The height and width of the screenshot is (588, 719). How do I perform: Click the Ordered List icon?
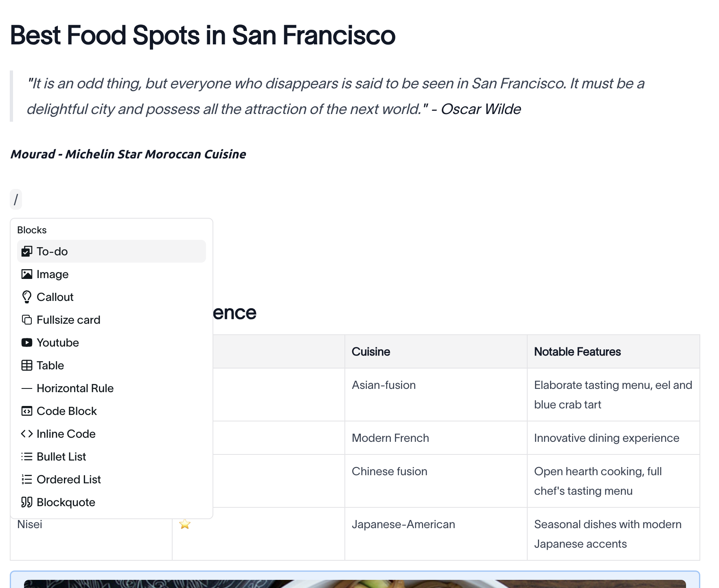(27, 479)
